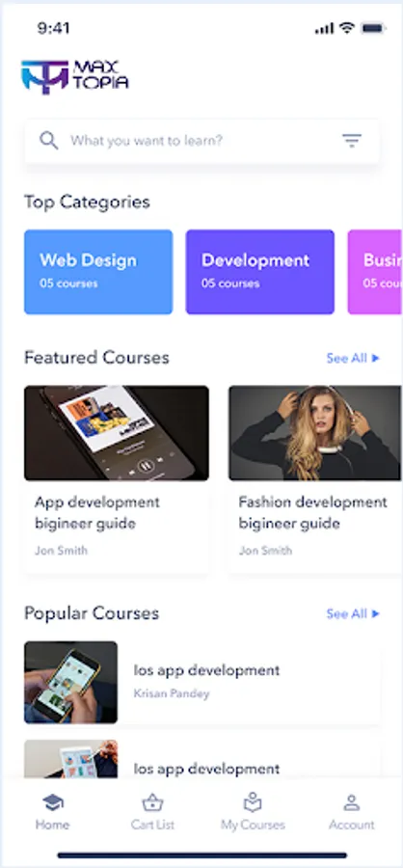Open the Cart List basket icon
This screenshot has height=868, width=403.
click(x=152, y=802)
